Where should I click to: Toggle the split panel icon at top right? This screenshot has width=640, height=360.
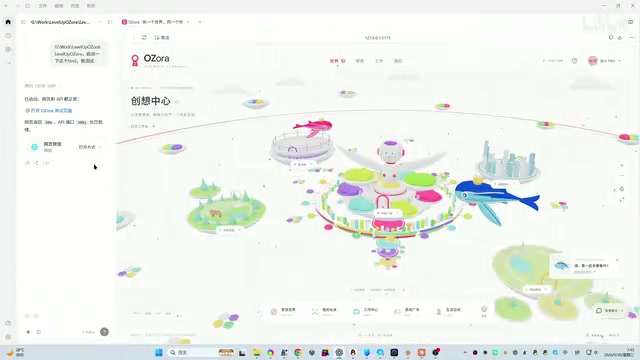(630, 22)
